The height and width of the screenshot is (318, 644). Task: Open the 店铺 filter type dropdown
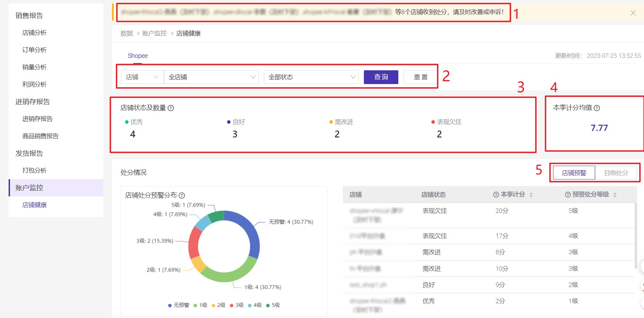(142, 77)
